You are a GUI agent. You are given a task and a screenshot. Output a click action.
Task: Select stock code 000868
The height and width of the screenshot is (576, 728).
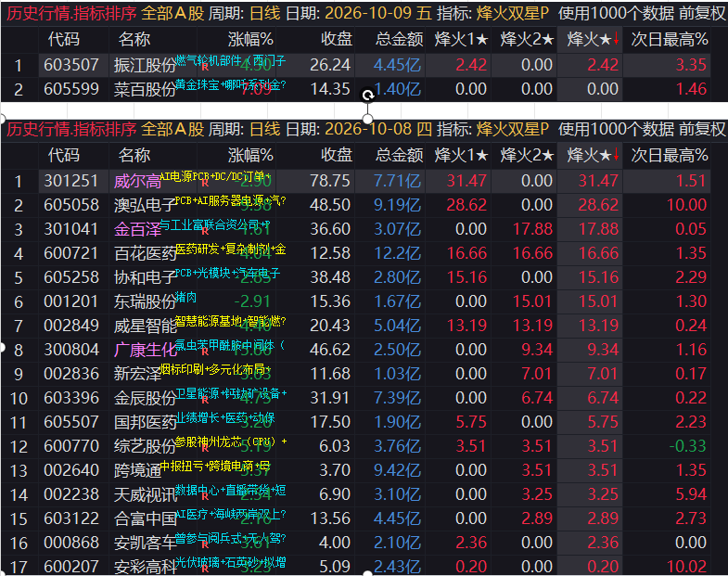71,543
